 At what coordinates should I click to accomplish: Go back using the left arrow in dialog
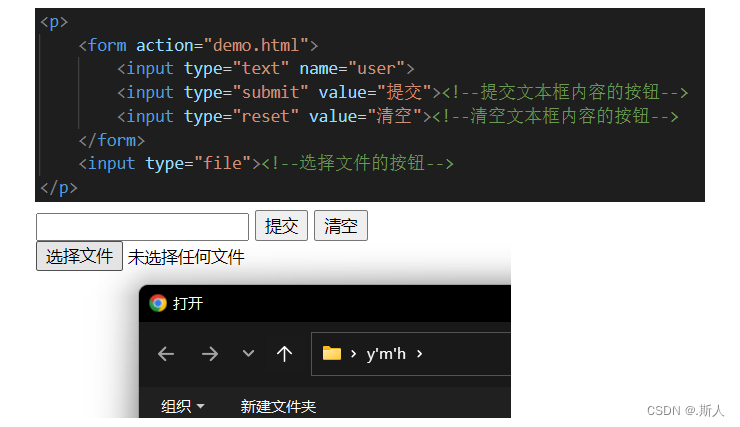click(x=166, y=353)
